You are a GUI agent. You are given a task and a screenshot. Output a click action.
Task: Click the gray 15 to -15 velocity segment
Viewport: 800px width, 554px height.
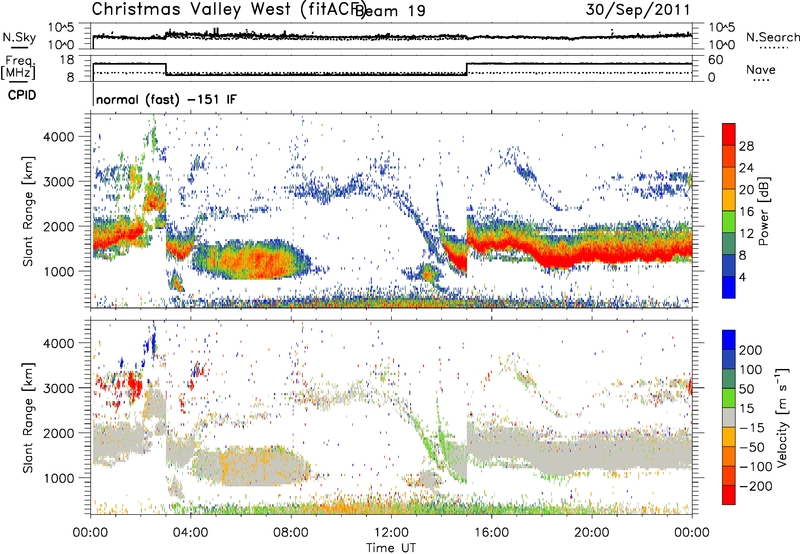tap(729, 417)
